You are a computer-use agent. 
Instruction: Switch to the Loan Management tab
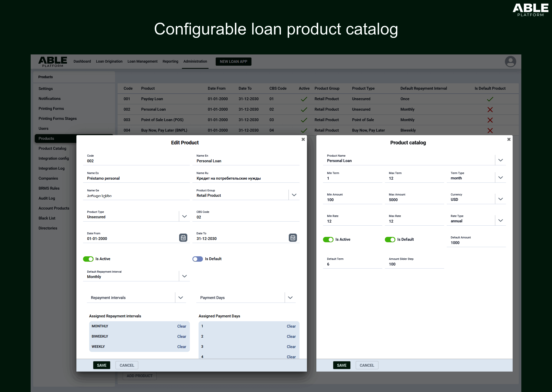142,61
